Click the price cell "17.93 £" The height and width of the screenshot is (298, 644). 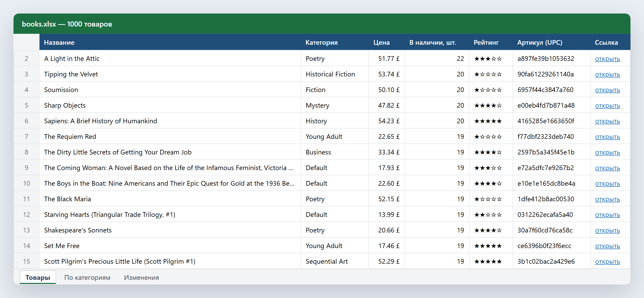click(387, 167)
